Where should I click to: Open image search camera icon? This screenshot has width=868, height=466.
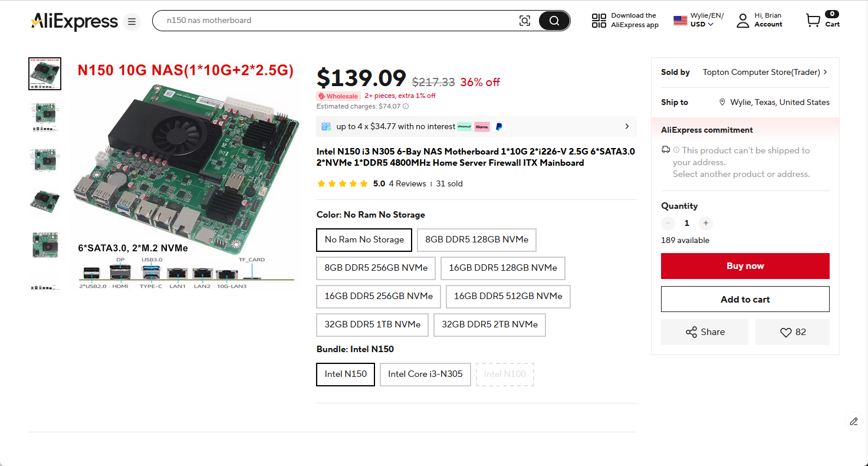coord(524,21)
